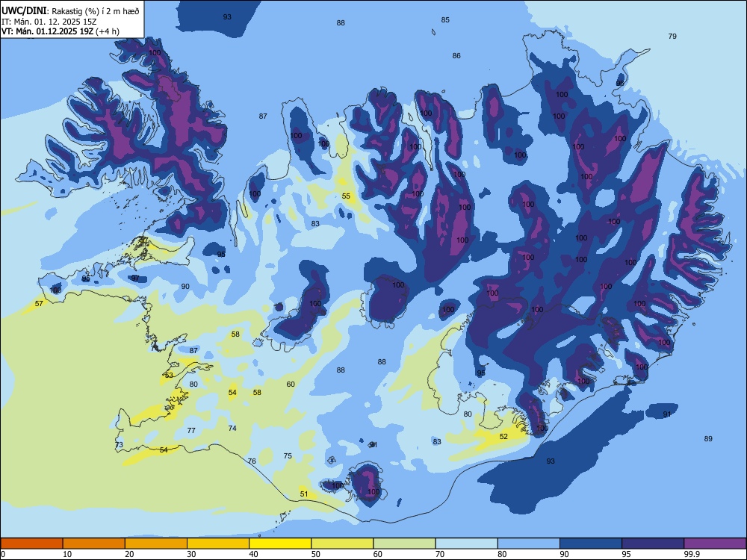Click the humidity value '86' off north coast
This screenshot has height=560, width=747.
pos(456,56)
